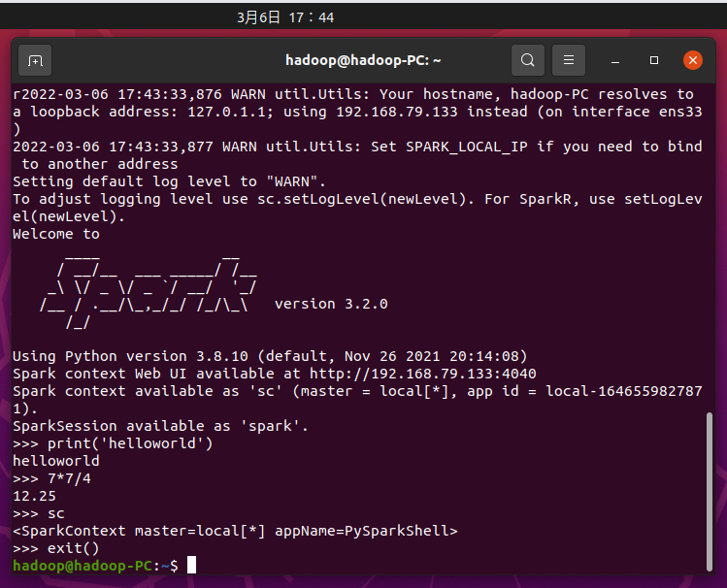Maximize the terminal window
Screen dimensions: 727x588
pyautogui.click(x=654, y=60)
